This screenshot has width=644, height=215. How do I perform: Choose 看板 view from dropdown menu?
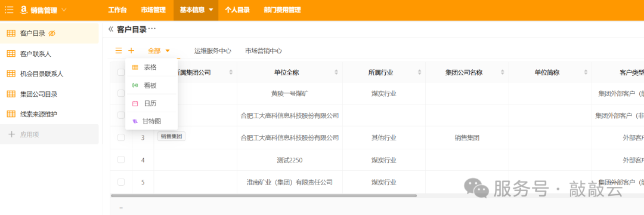[151, 85]
